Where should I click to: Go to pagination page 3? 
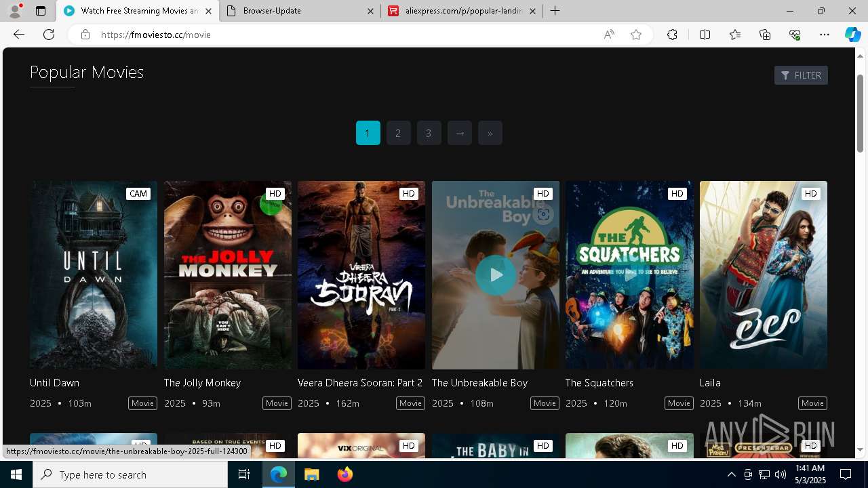click(429, 133)
